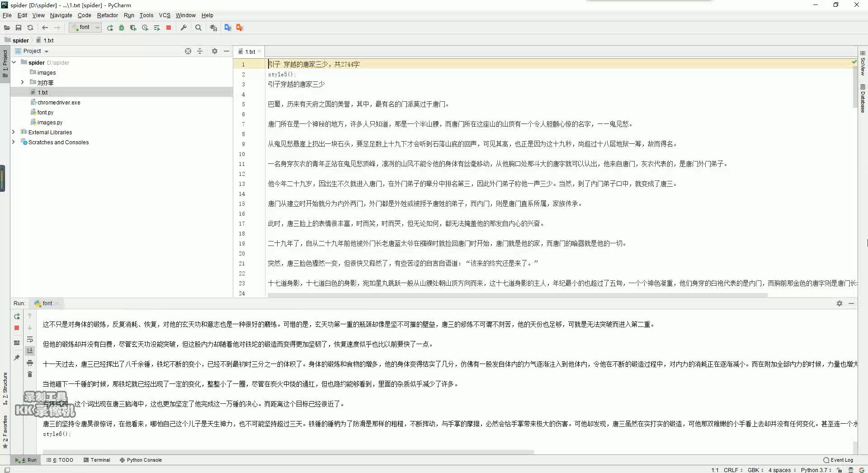Expand Scratches and Consoles node
Viewport: 868px width, 473px height.
pos(14,142)
